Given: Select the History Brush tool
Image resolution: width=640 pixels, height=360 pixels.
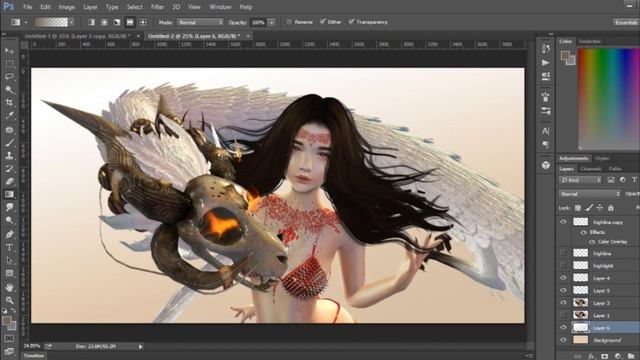Looking at the screenshot, I should pyautogui.click(x=9, y=169).
